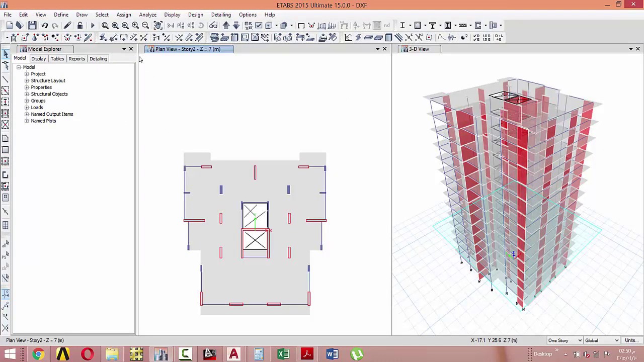
Task: Switch to the Display tab in Model Explorer
Action: 38,59
